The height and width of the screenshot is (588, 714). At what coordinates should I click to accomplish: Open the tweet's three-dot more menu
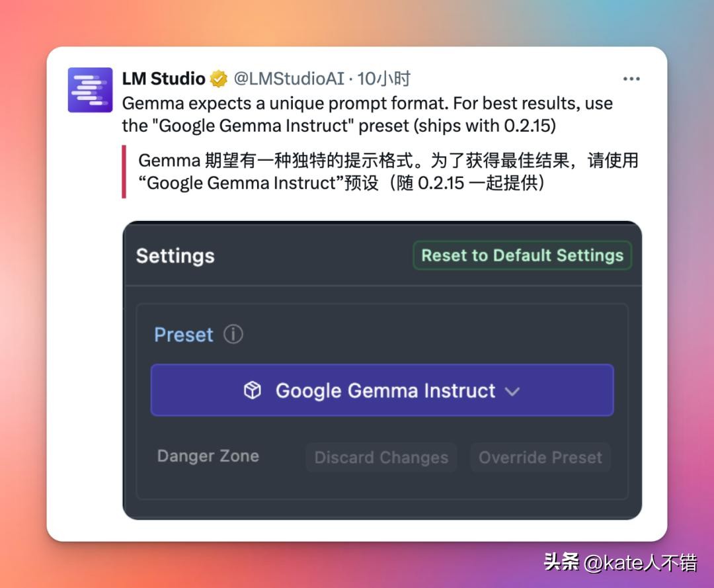pos(631,79)
